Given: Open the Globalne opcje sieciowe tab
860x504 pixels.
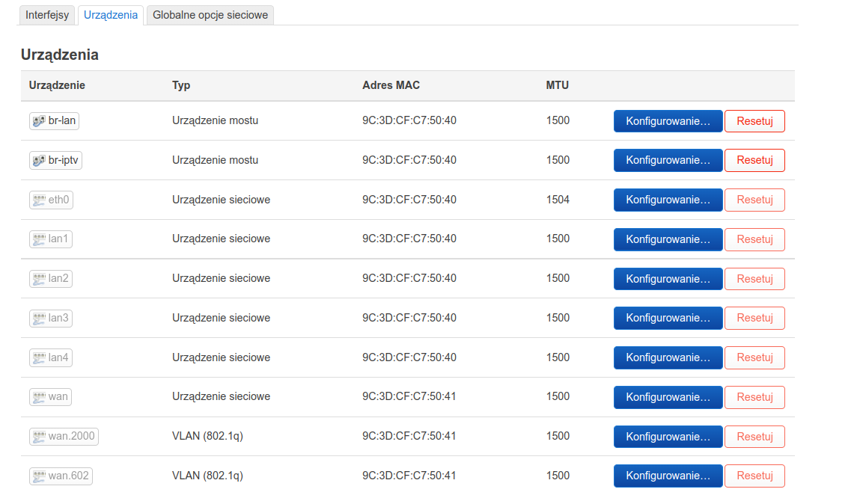Looking at the screenshot, I should coord(210,16).
